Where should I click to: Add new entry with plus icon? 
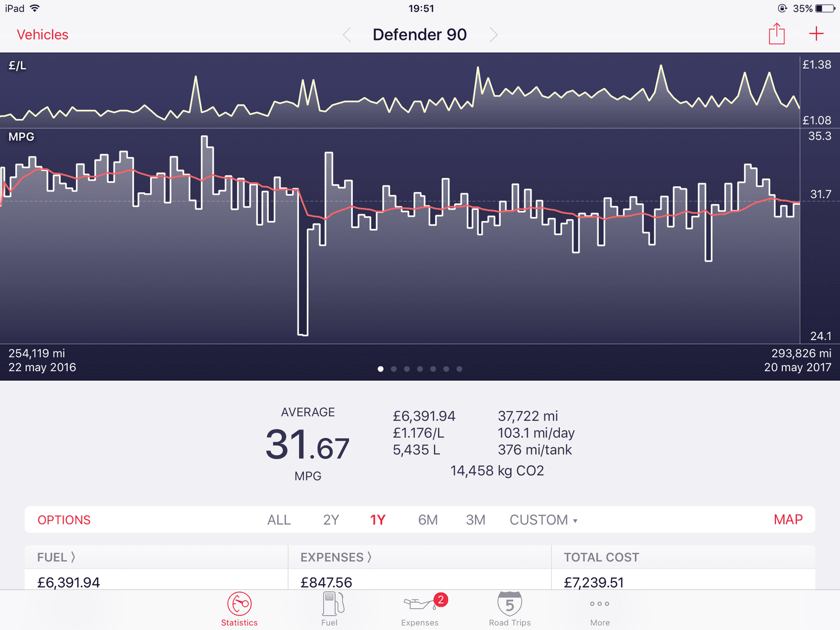[x=816, y=34]
